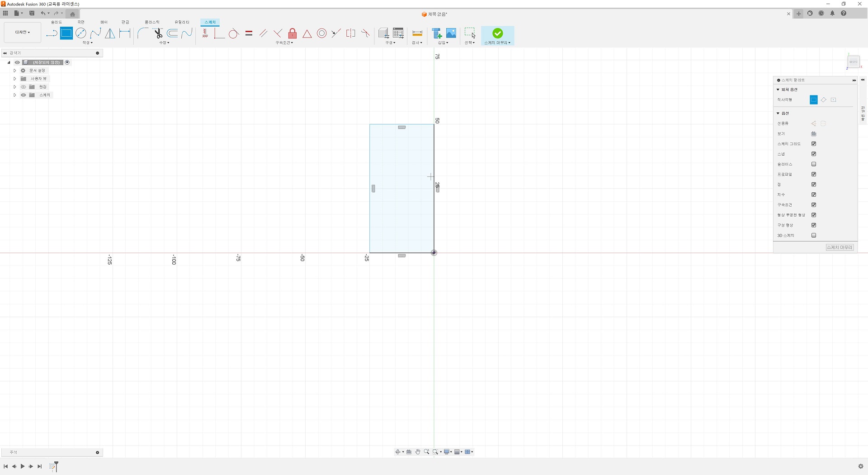Toggle the 치수 checkbox
The image size is (868, 475).
[x=814, y=195]
